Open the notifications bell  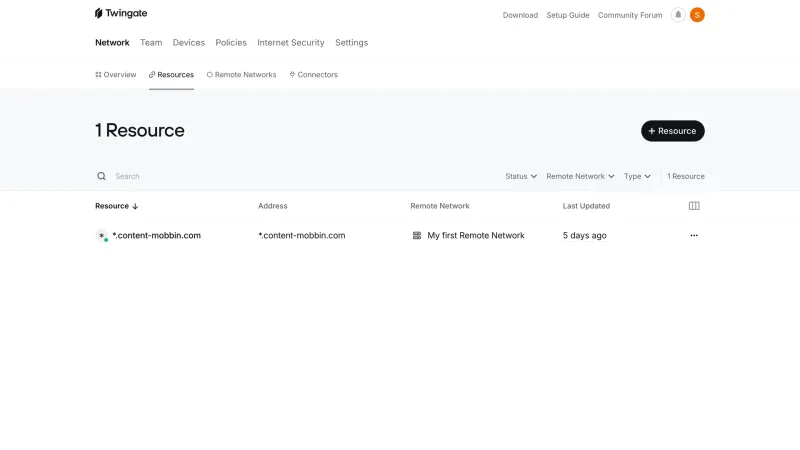pos(678,15)
